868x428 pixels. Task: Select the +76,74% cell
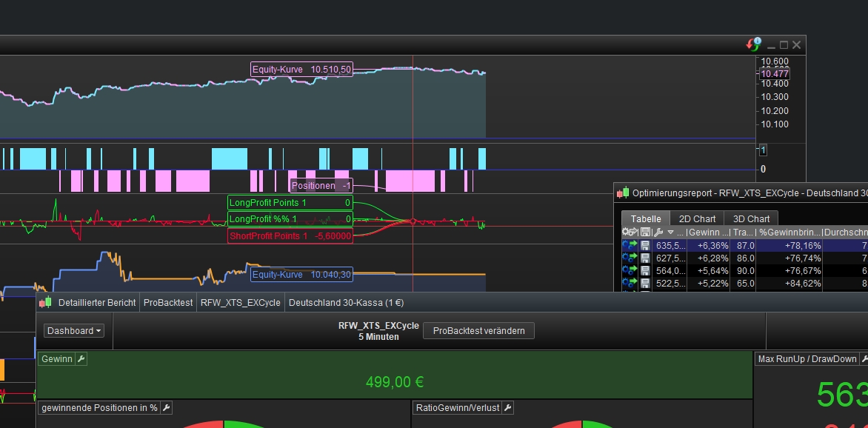pos(789,258)
